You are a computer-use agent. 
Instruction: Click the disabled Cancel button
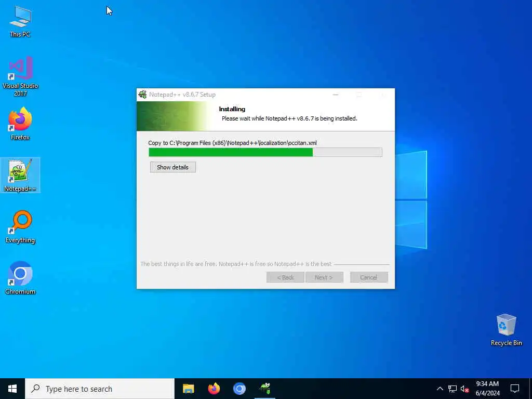369,277
